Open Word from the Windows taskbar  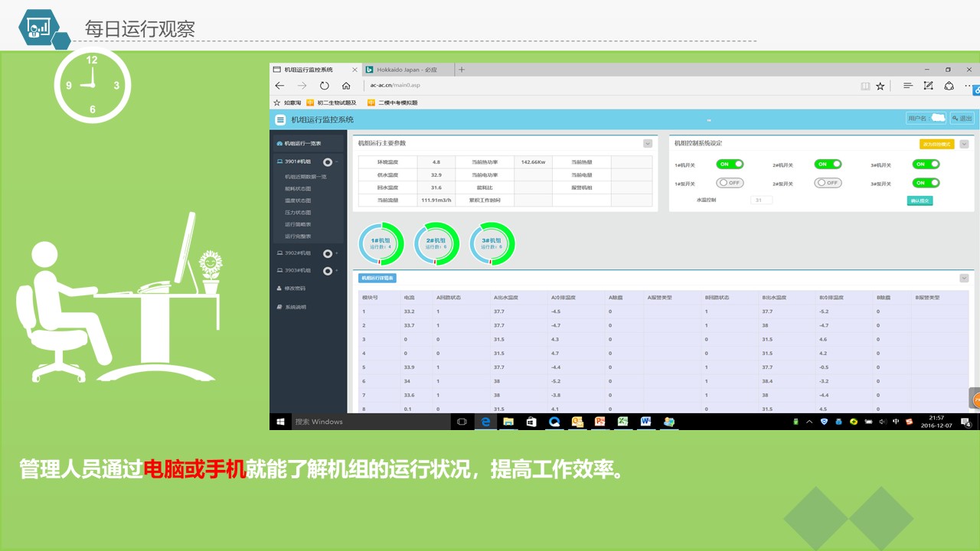click(645, 422)
